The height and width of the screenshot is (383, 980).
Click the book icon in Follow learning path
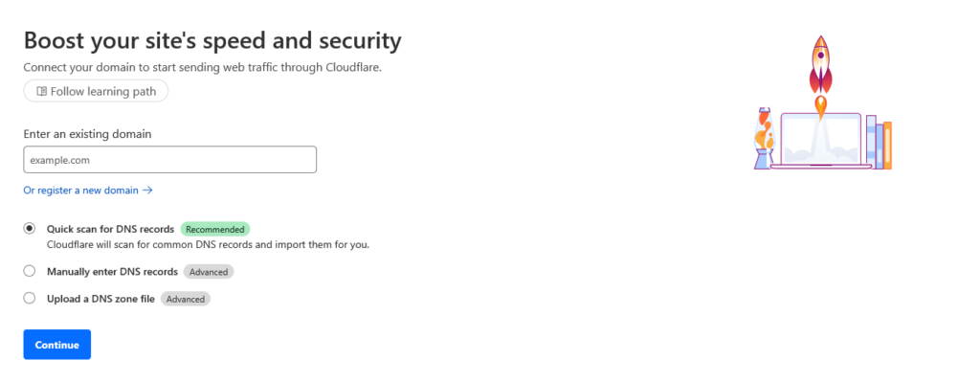[41, 91]
